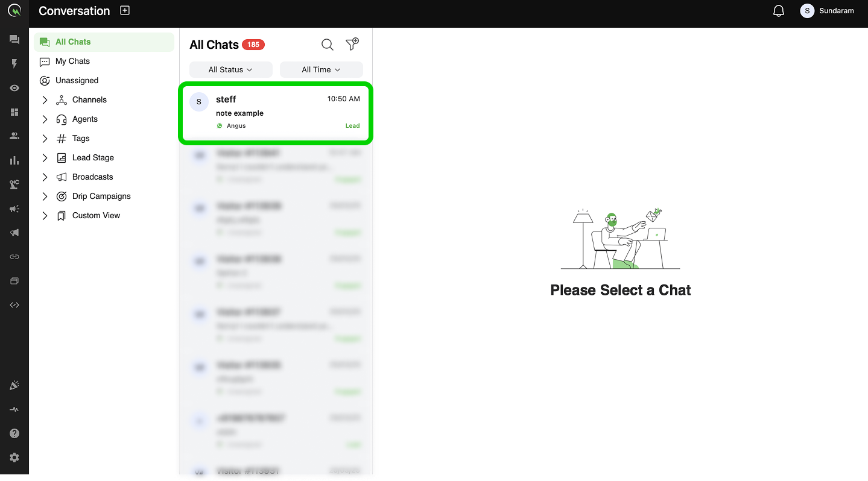Screen dimensions: 868x481
Task: Open the lightning bolt sidebar icon
Action: pos(14,64)
